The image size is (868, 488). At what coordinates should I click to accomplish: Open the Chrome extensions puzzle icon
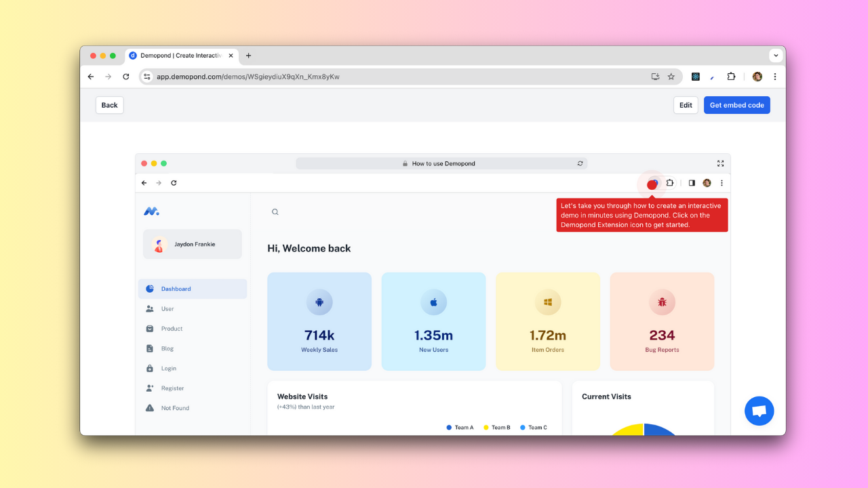click(731, 77)
